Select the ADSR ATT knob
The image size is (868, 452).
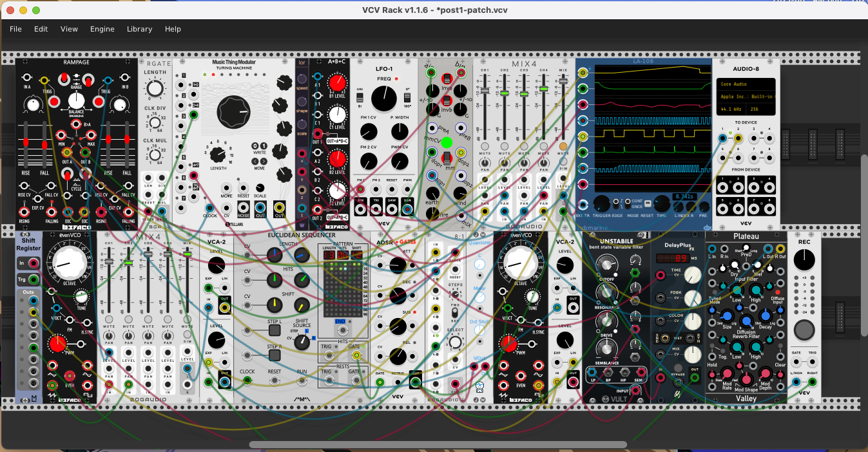point(397,264)
